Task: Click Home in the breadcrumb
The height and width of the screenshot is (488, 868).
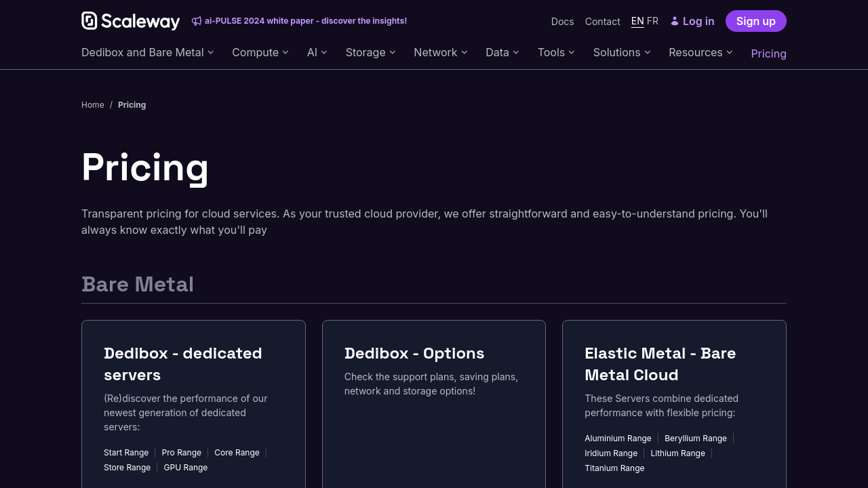Action: [93, 105]
